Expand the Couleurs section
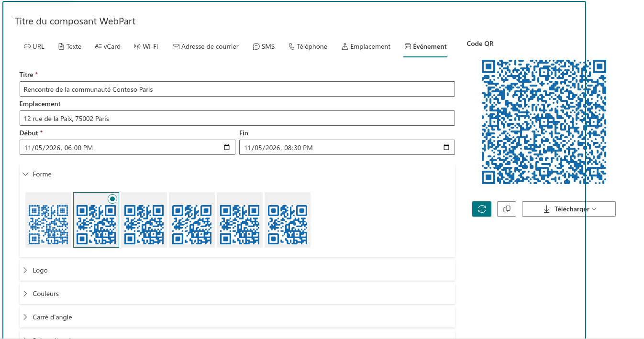644x339 pixels. pos(237,294)
